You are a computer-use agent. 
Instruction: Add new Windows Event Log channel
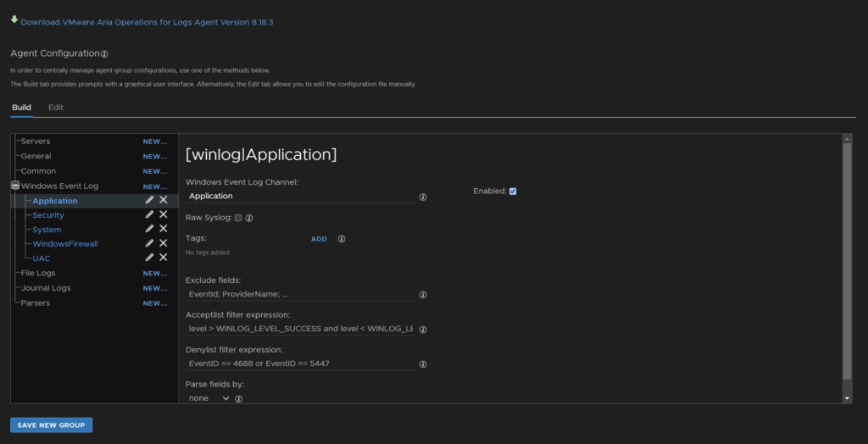point(155,186)
